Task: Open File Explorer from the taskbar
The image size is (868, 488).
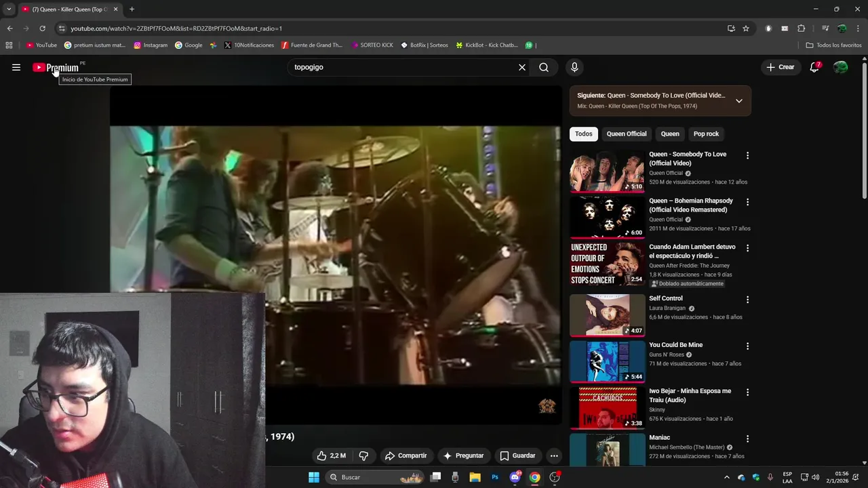Action: point(475,477)
